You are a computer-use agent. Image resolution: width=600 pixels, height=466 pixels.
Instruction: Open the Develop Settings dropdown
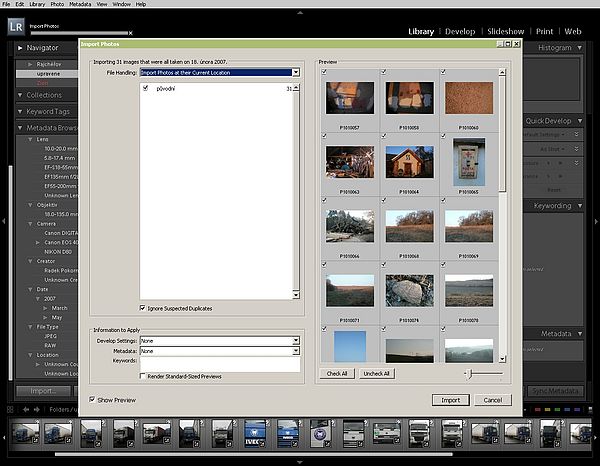tap(219, 341)
